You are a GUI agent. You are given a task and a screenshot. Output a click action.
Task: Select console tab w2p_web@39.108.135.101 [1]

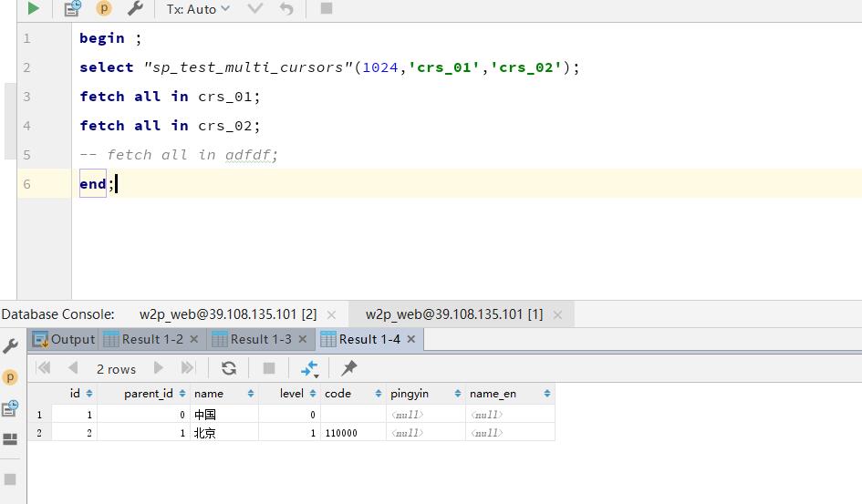454,314
